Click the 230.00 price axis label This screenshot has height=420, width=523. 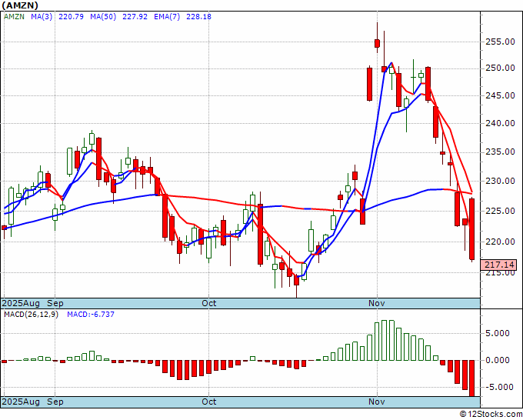coord(499,181)
